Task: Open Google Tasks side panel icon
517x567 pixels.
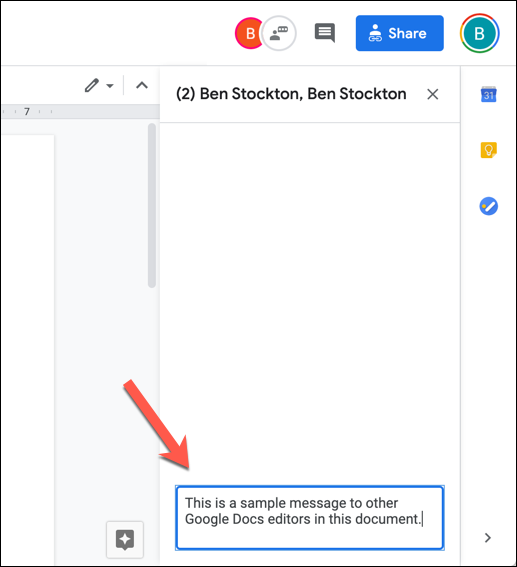Action: tap(488, 206)
